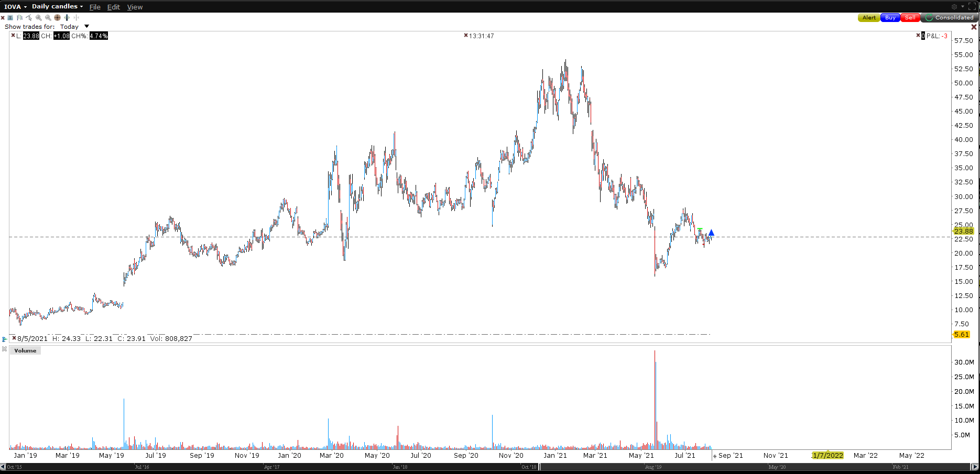The width and height of the screenshot is (980, 474).
Task: Maximize chart with fullscreen bracket icon
Action: pyautogui.click(x=972, y=7)
